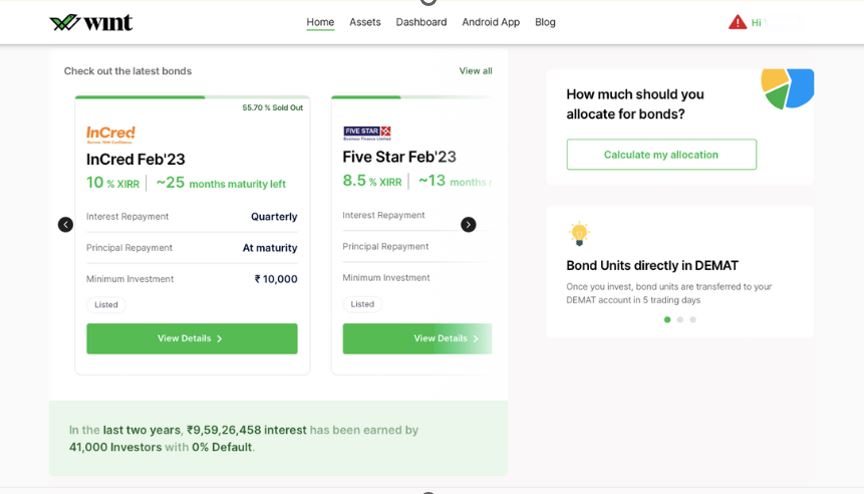Go to previous bond with left arrow

tap(66, 225)
